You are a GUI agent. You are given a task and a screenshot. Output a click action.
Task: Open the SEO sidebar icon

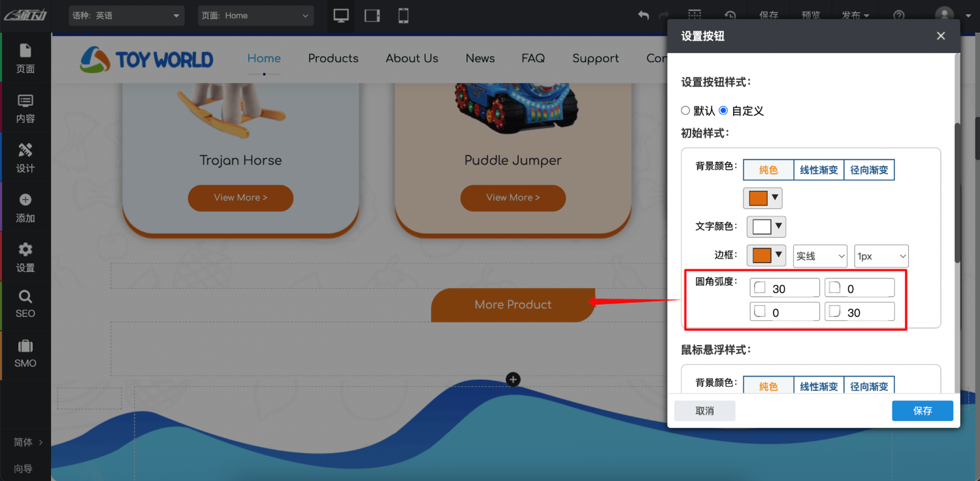click(x=25, y=304)
